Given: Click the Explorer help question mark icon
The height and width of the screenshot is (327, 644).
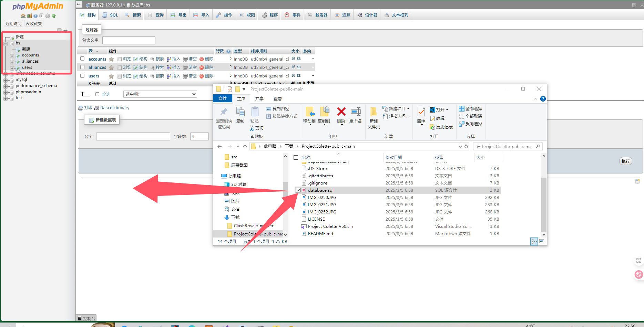Looking at the screenshot, I should (543, 99).
